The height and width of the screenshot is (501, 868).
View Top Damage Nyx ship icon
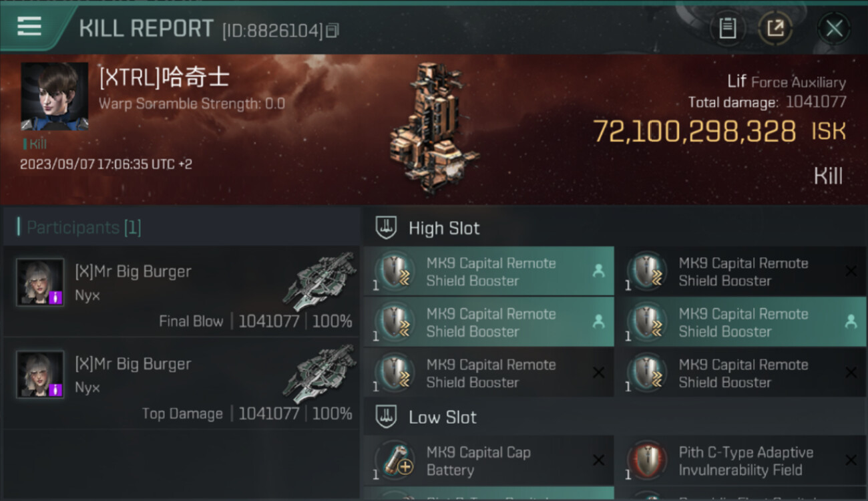pyautogui.click(x=319, y=374)
